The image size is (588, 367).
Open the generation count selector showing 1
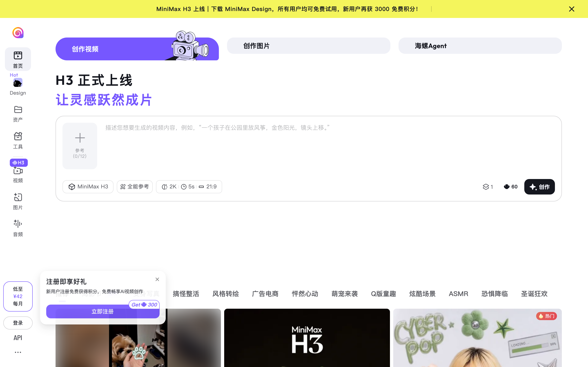coord(488,187)
